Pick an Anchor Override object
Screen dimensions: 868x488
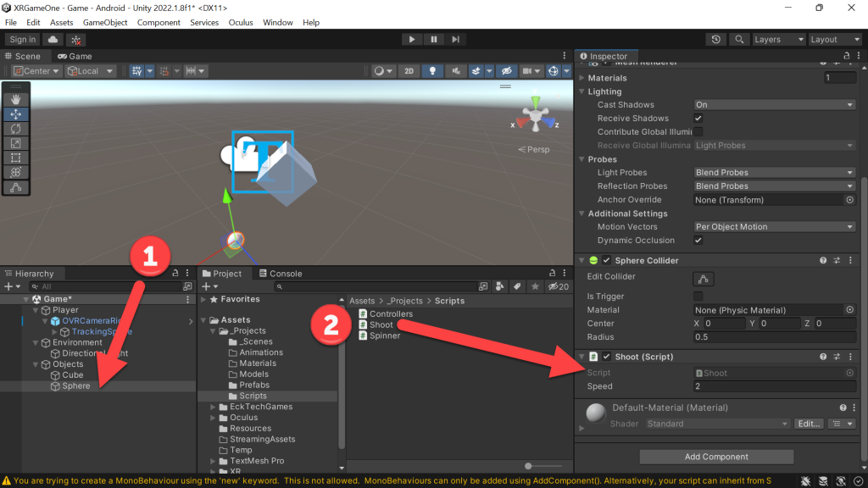tap(849, 200)
